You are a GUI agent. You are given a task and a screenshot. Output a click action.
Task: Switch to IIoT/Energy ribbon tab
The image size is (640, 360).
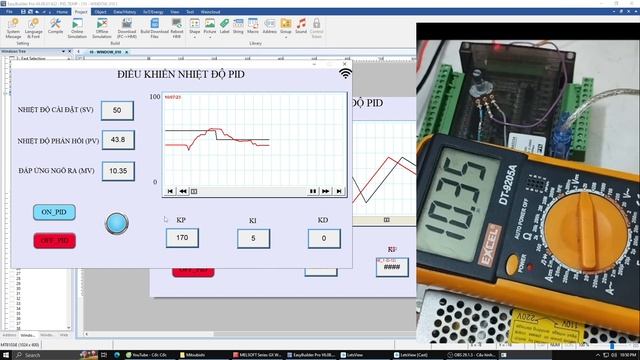tap(153, 12)
